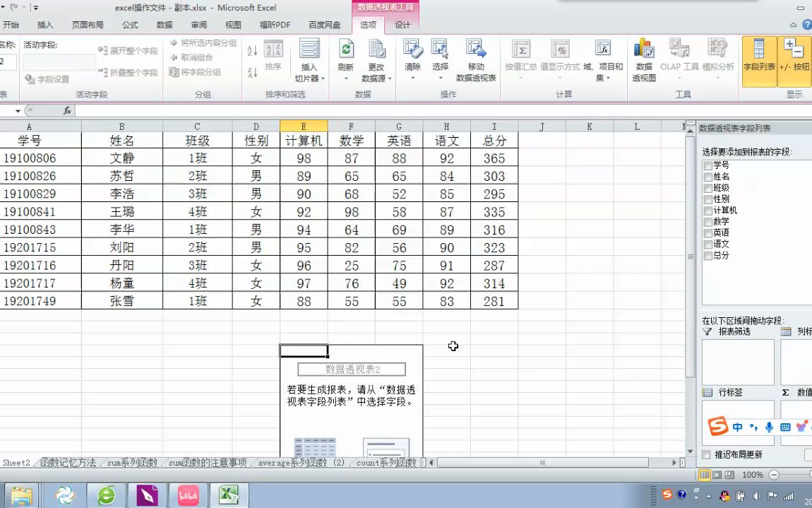Select column E header
The width and height of the screenshot is (812, 508).
tap(304, 126)
